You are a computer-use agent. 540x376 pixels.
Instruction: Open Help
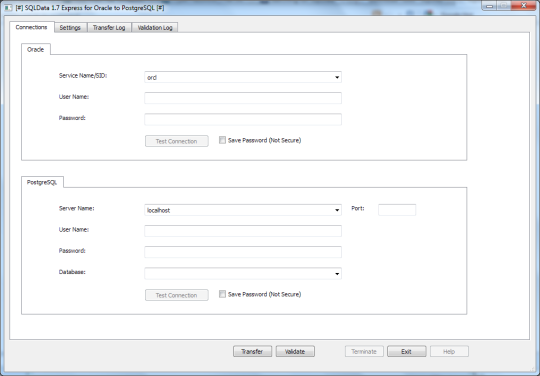click(x=449, y=352)
